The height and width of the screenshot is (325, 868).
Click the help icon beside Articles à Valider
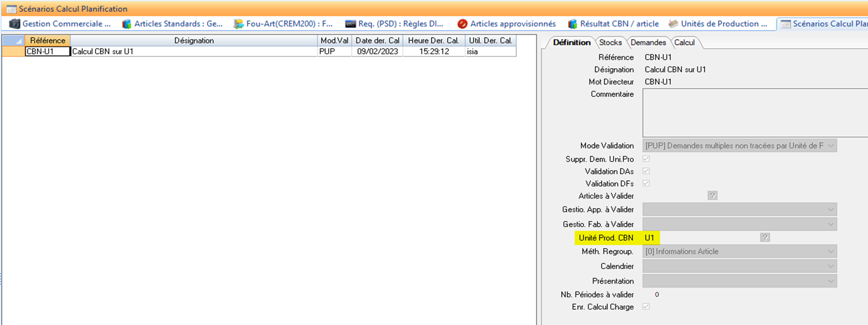712,196
